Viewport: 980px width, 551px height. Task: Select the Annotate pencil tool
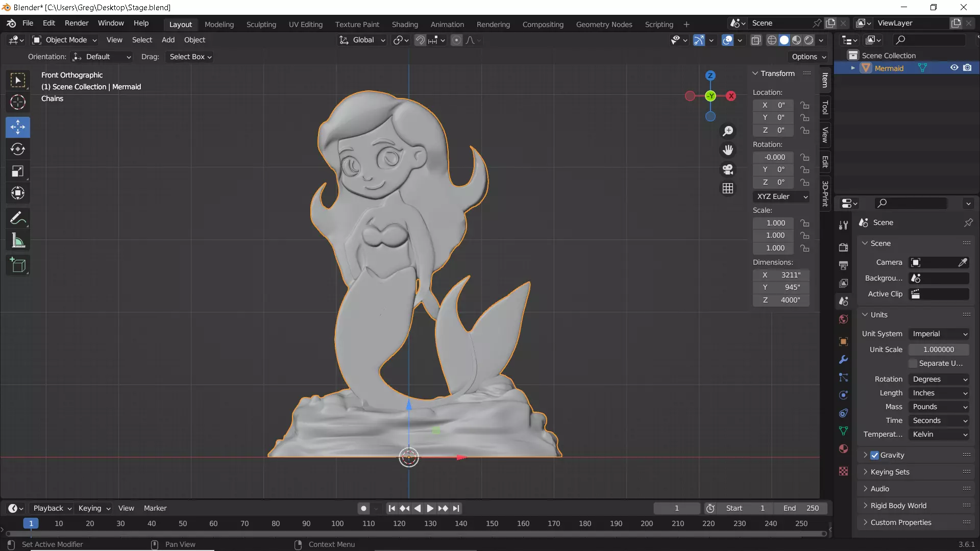pos(18,218)
